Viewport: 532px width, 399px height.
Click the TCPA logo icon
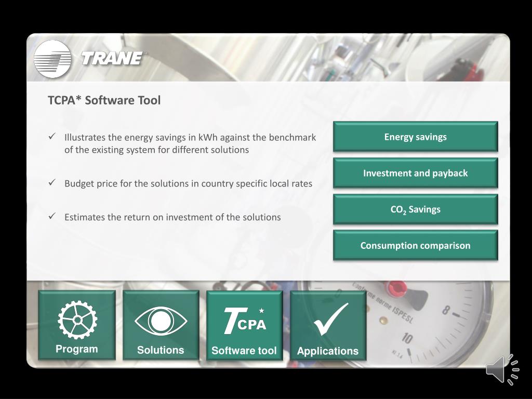click(245, 321)
